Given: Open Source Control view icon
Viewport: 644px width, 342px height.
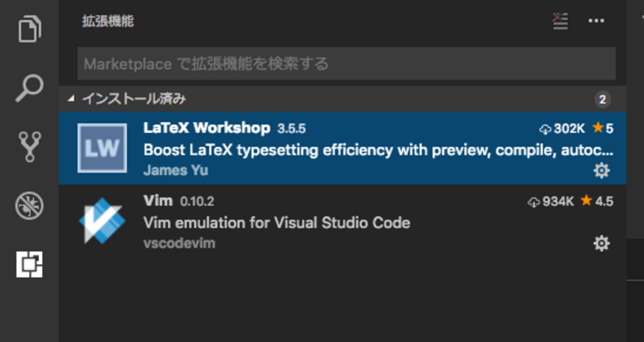Looking at the screenshot, I should tap(29, 147).
